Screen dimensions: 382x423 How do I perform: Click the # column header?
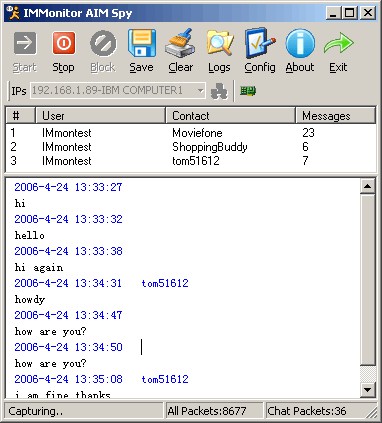(x=20, y=116)
